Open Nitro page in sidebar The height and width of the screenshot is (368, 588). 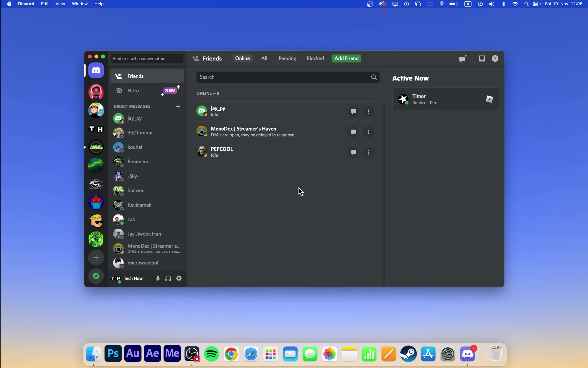click(x=147, y=91)
